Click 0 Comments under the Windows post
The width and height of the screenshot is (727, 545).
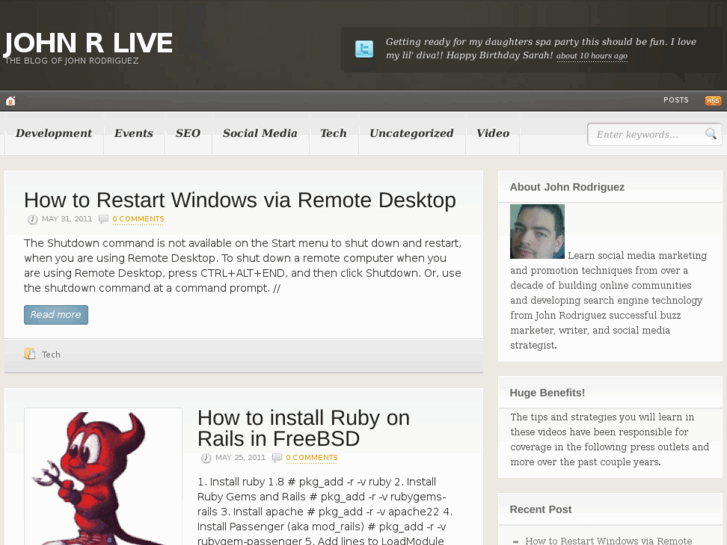click(x=138, y=219)
